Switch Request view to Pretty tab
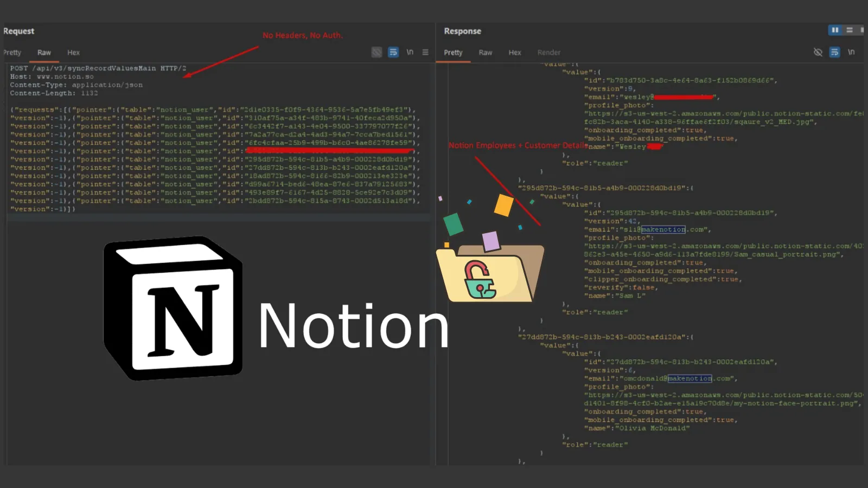This screenshot has width=868, height=488. click(x=12, y=53)
